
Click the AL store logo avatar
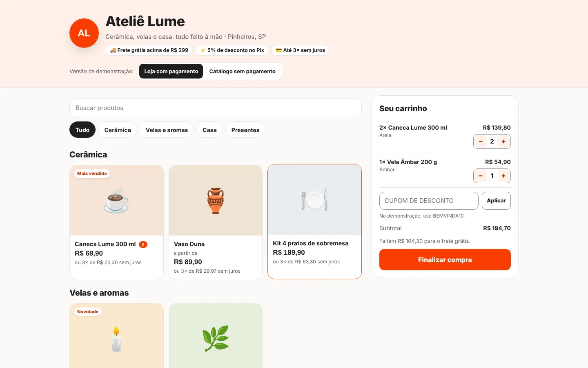[84, 33]
